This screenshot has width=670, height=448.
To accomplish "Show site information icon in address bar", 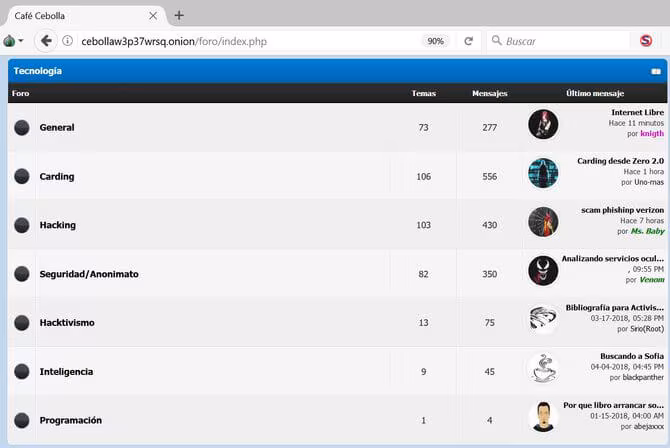I will pyautogui.click(x=68, y=41).
